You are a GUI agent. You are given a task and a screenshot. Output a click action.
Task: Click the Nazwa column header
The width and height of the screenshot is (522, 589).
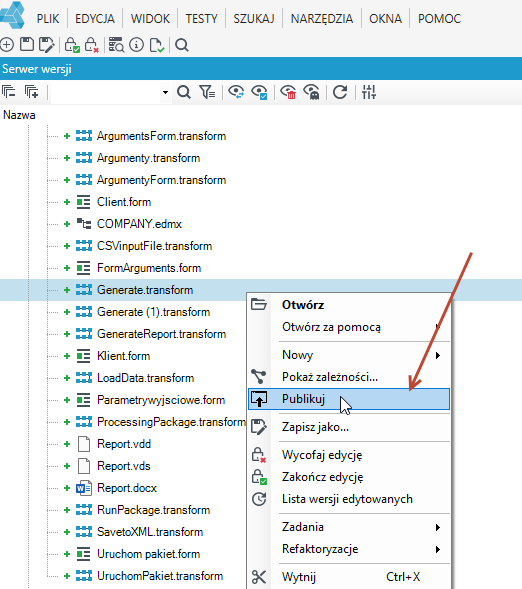19,115
